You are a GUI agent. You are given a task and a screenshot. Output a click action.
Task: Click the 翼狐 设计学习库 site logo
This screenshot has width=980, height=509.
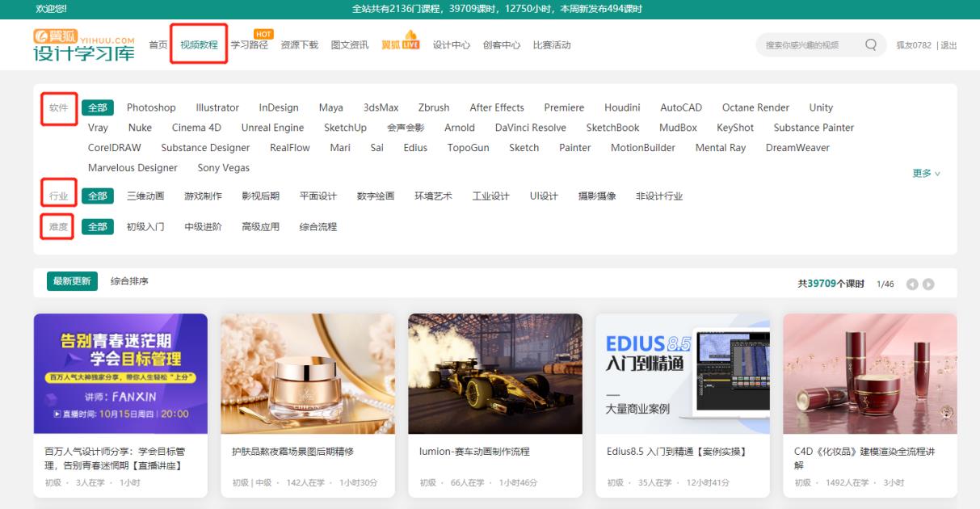pos(84,44)
